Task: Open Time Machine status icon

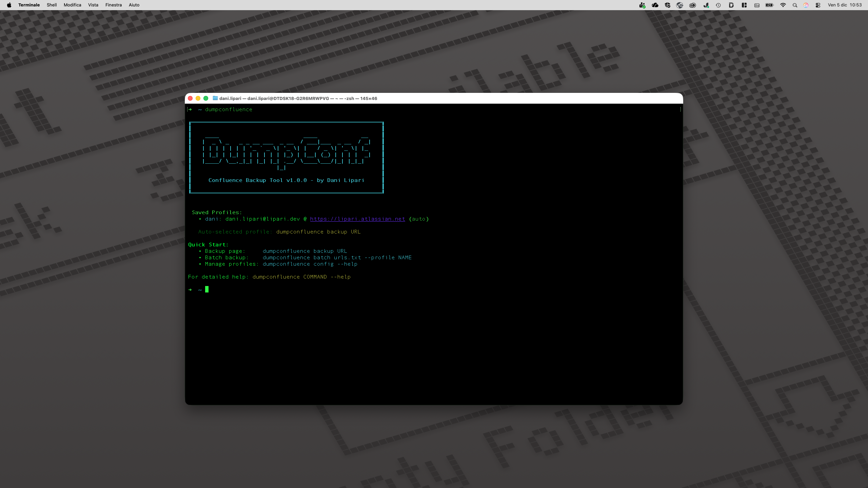Action: pos(718,5)
